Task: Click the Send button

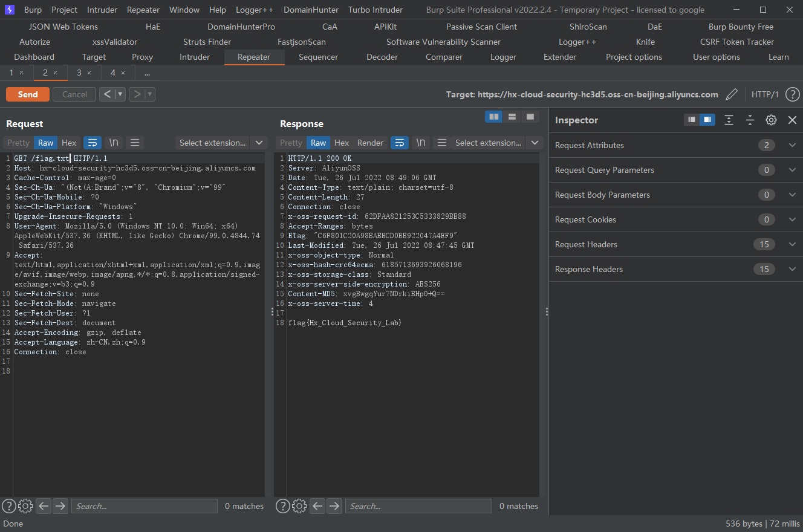Action: pyautogui.click(x=28, y=94)
